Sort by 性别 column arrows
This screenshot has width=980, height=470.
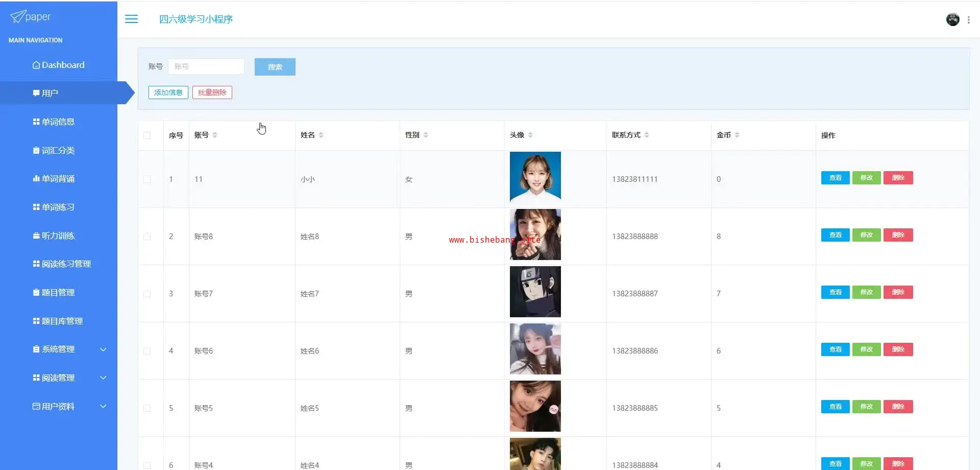[x=426, y=135]
